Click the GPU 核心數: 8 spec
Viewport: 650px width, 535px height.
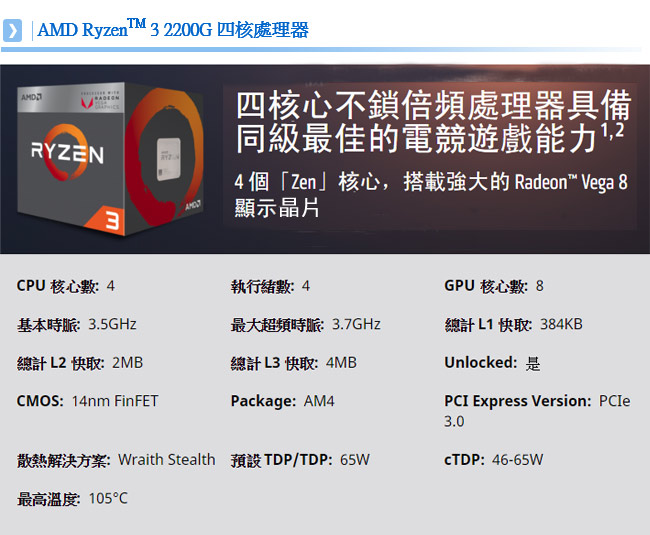point(494,286)
